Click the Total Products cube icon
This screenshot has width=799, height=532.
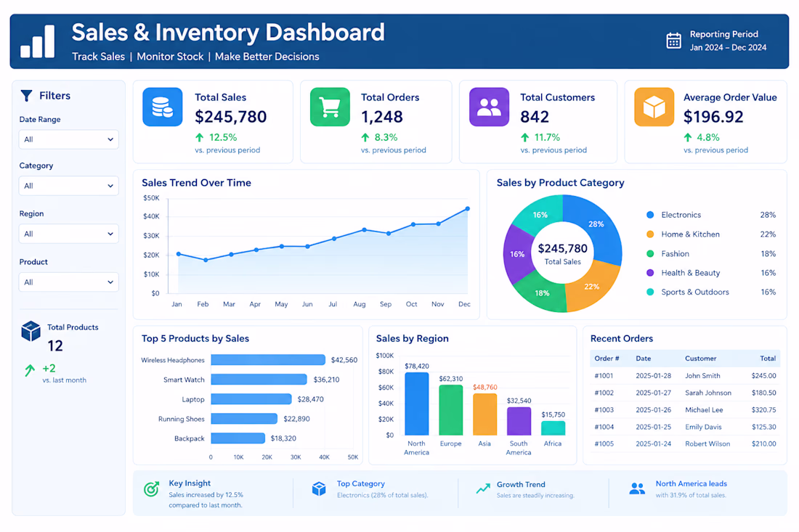[31, 332]
